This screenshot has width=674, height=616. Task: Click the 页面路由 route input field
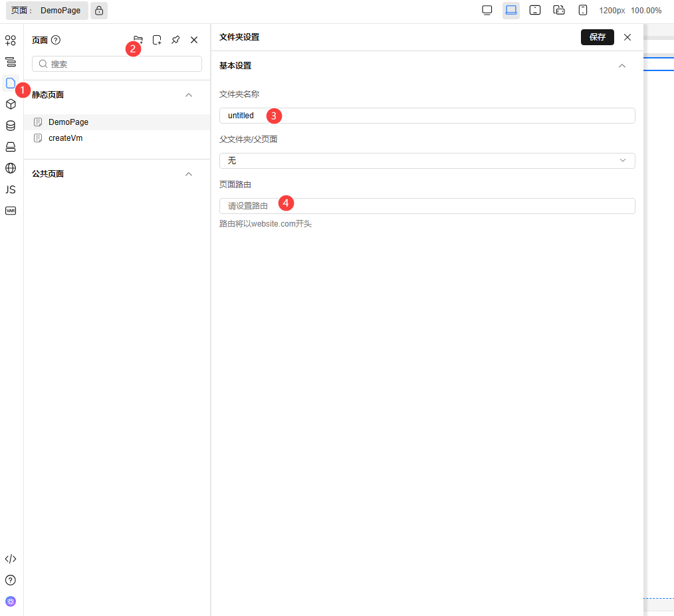pyautogui.click(x=427, y=206)
